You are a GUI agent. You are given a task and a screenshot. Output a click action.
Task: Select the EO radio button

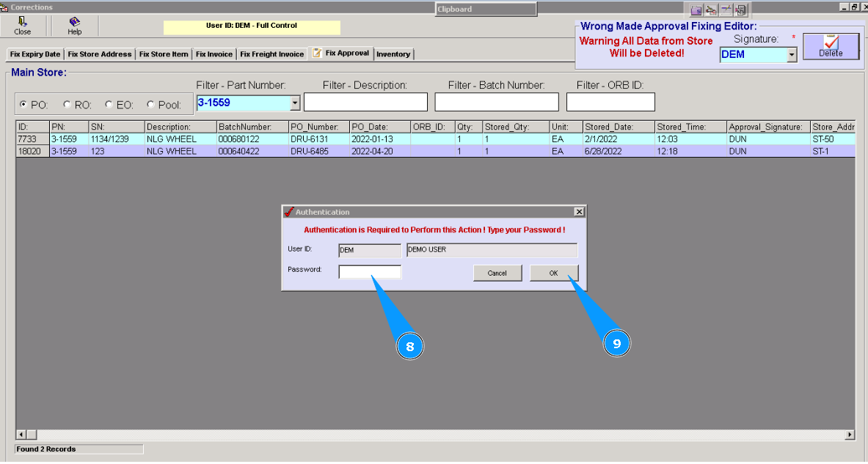109,104
